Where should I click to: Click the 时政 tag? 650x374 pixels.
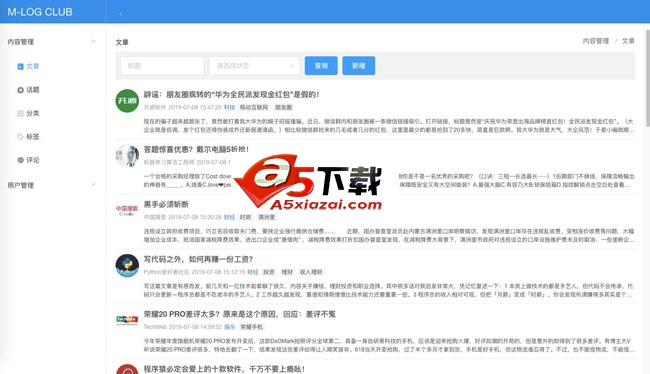click(245, 217)
